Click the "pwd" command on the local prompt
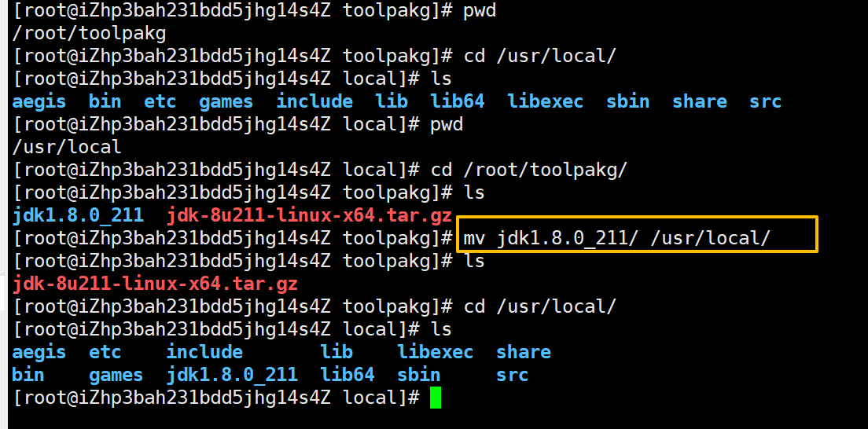This screenshot has width=868, height=429. [x=447, y=125]
